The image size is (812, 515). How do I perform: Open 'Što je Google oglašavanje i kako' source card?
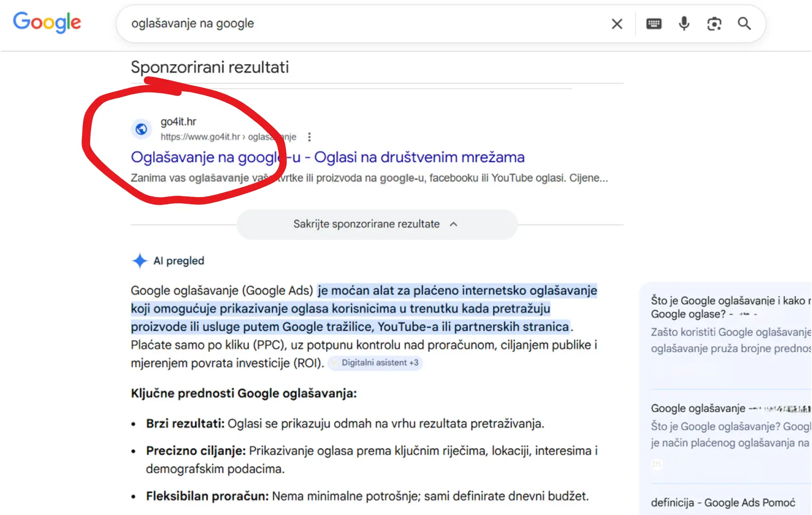tap(731, 307)
